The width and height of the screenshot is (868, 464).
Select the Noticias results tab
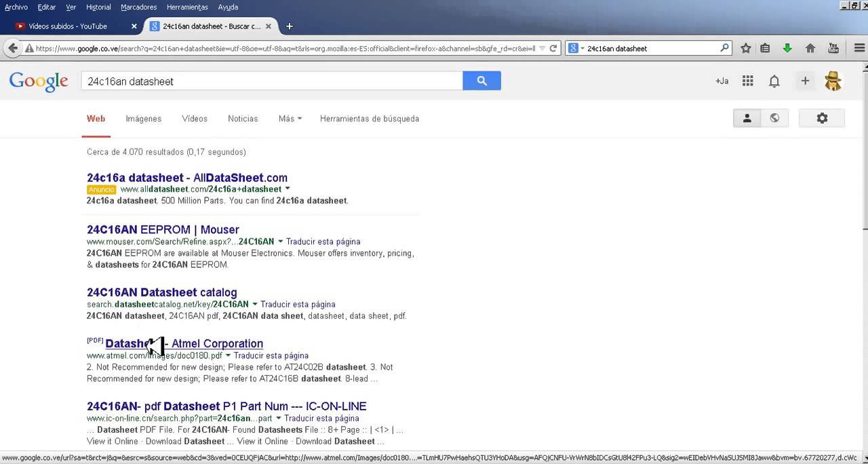[x=243, y=119]
